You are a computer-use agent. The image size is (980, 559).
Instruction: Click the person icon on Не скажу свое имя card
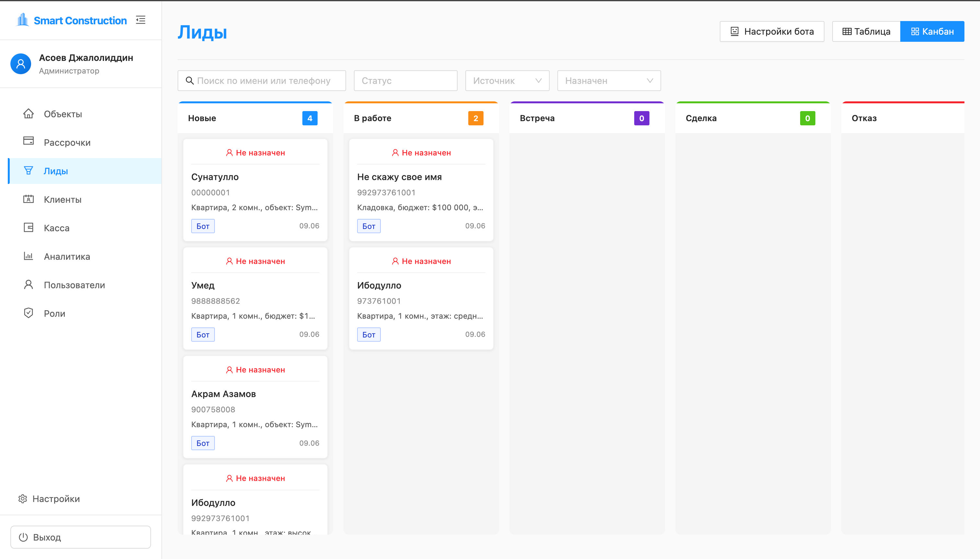click(x=395, y=153)
